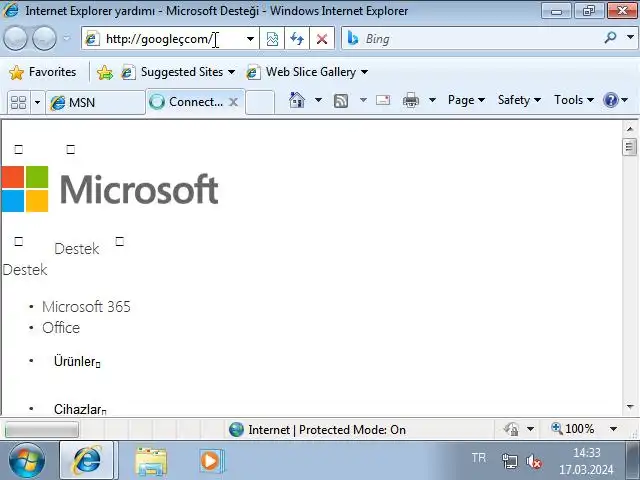The image size is (640, 480).
Task: Click the Forward navigation button
Action: point(44,38)
